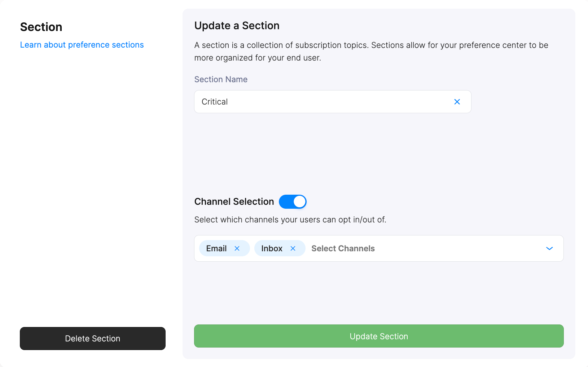Clear the "Critical" section name using the X icon

457,102
